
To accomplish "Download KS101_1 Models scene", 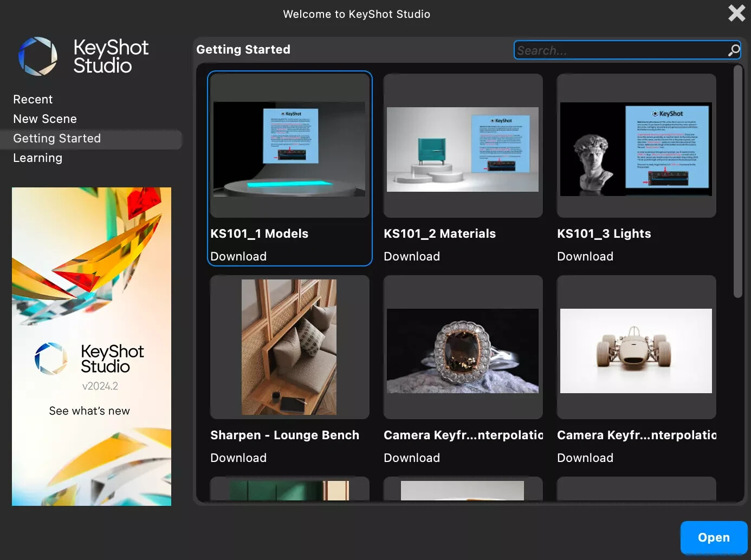I will coord(238,257).
